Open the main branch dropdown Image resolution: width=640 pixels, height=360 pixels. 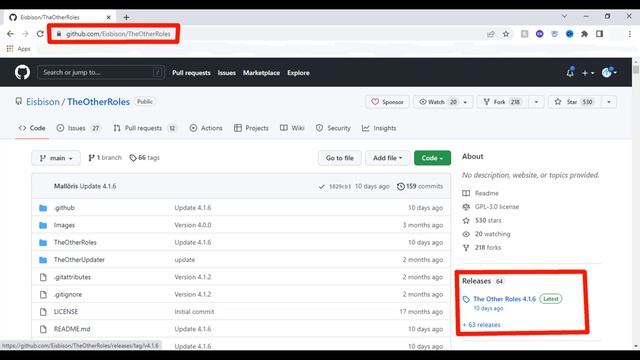pyautogui.click(x=56, y=158)
